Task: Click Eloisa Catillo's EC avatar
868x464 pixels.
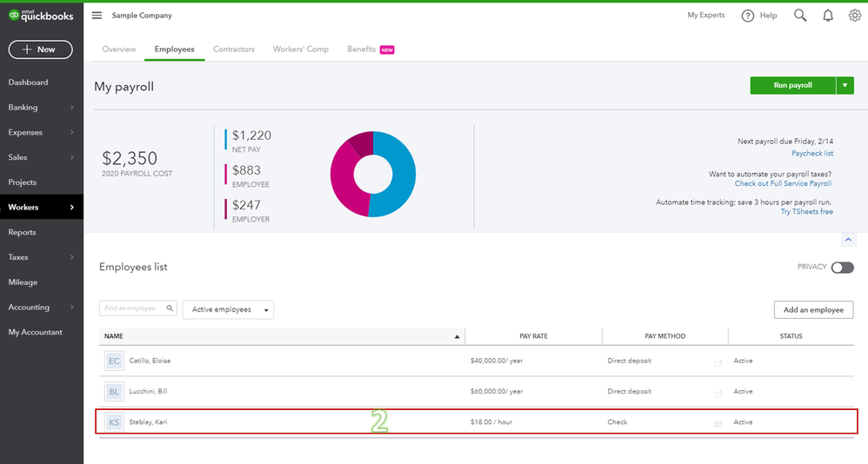Action: (114, 361)
